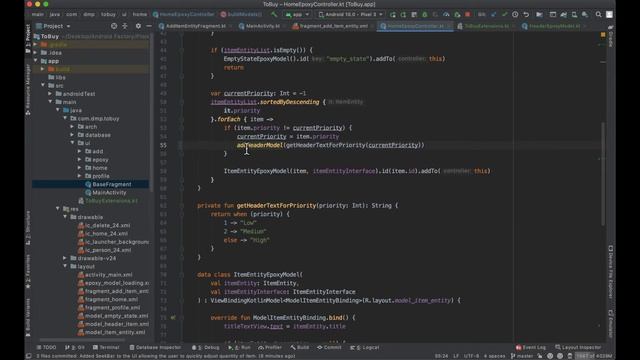Click the Build hammer icon in toolbar
Screen dimensions: 640x360
274,14
